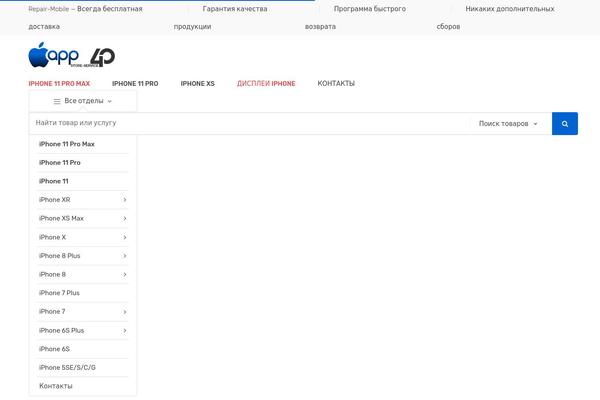
Task: Choose iPhone X category
Action: 52,237
